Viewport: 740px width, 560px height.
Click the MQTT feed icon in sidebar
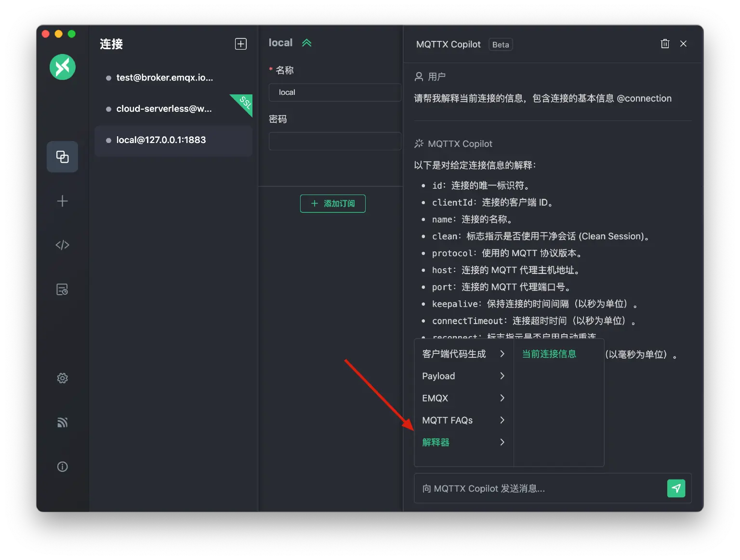coord(62,422)
